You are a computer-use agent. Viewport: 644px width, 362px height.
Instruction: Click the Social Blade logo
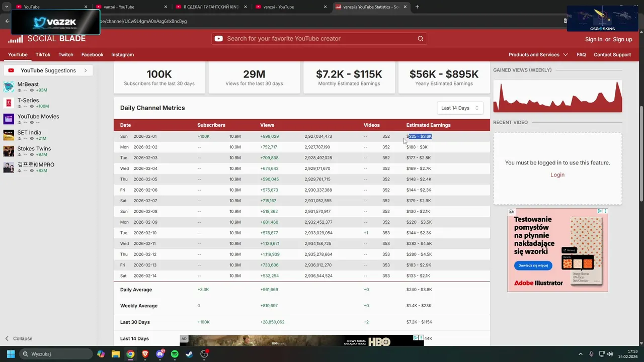pyautogui.click(x=47, y=39)
